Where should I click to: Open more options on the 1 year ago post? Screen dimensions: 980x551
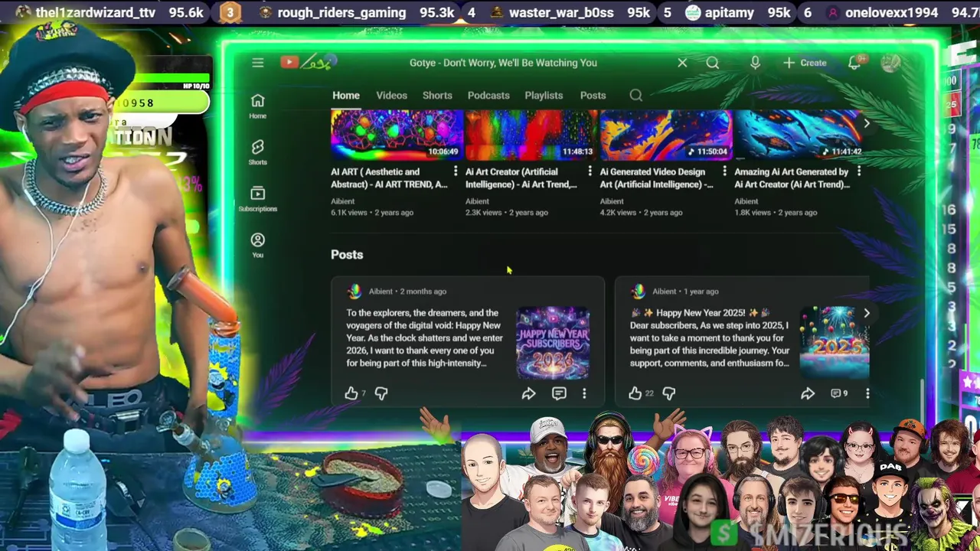(867, 393)
